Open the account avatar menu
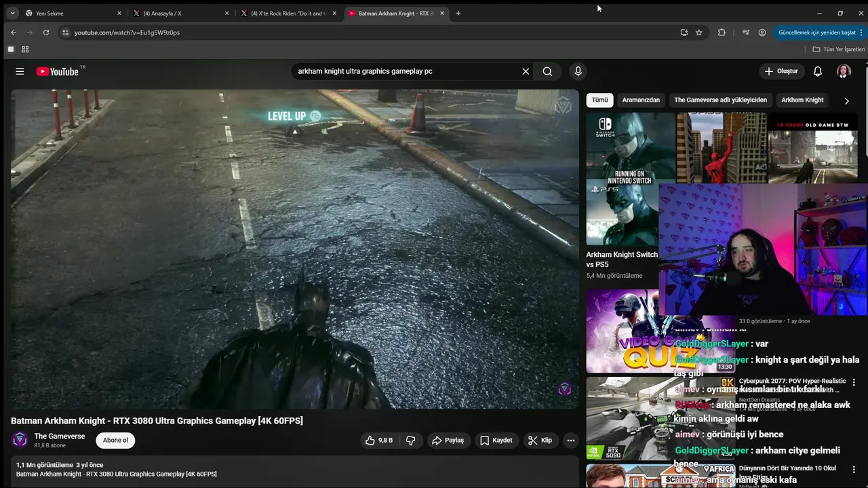 (844, 71)
